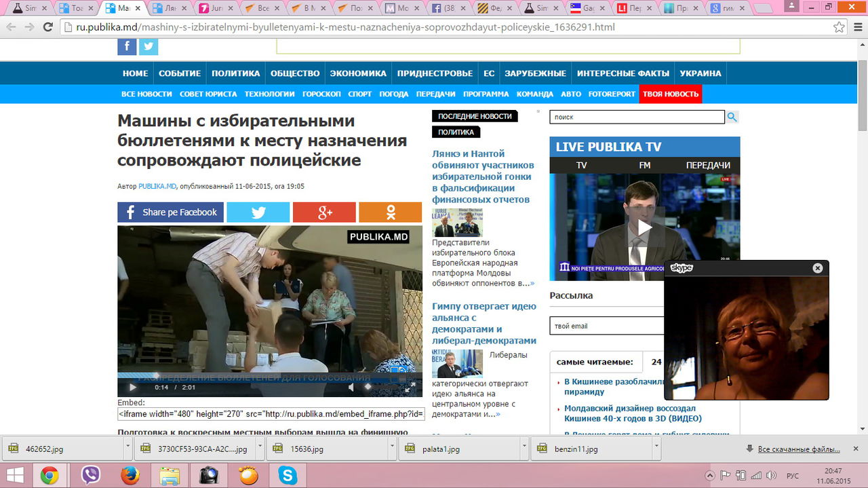Bookmark this page with star icon
This screenshot has height=488, width=868.
tap(840, 27)
